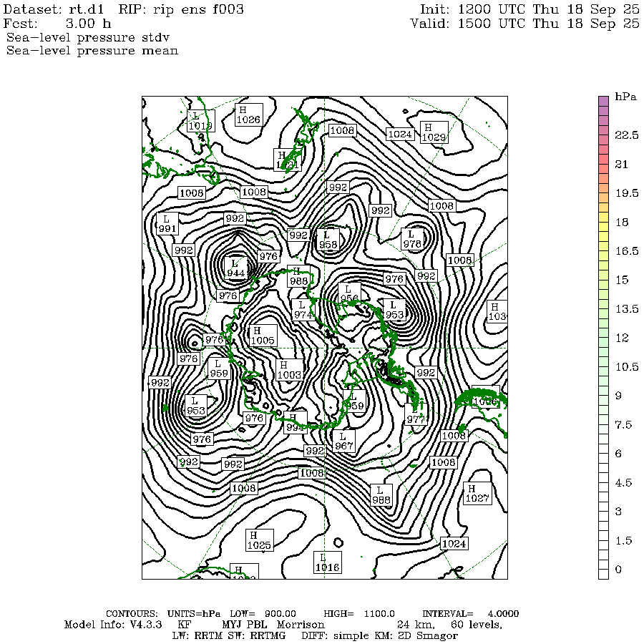
Task: Click the 0 value at color bar bottom
Action: (x=618, y=570)
